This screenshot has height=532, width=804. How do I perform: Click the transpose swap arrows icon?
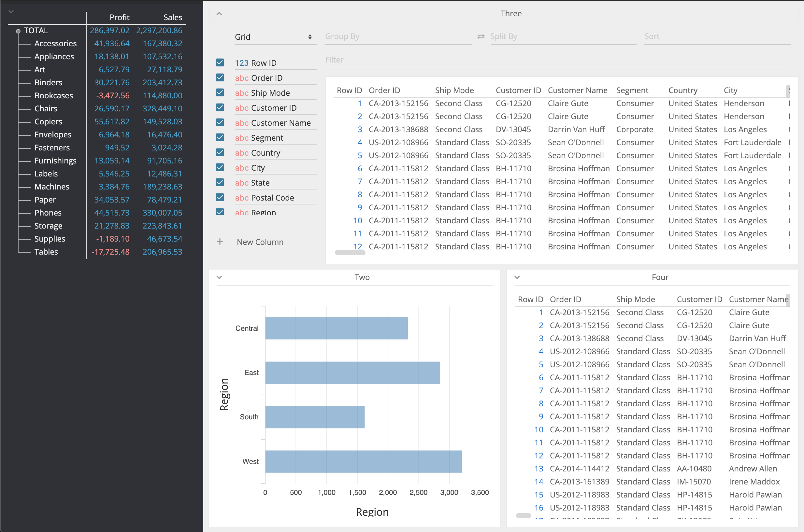(481, 37)
